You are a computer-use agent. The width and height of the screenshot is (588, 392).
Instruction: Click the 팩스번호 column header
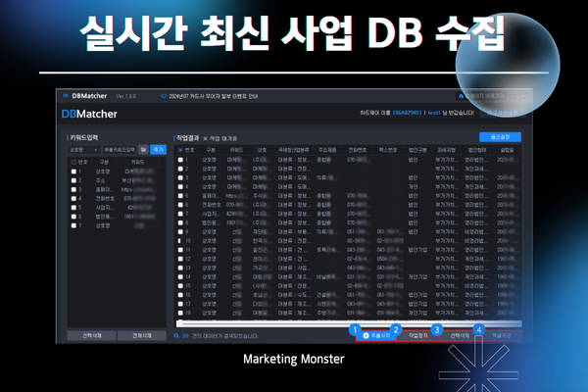pyautogui.click(x=388, y=150)
